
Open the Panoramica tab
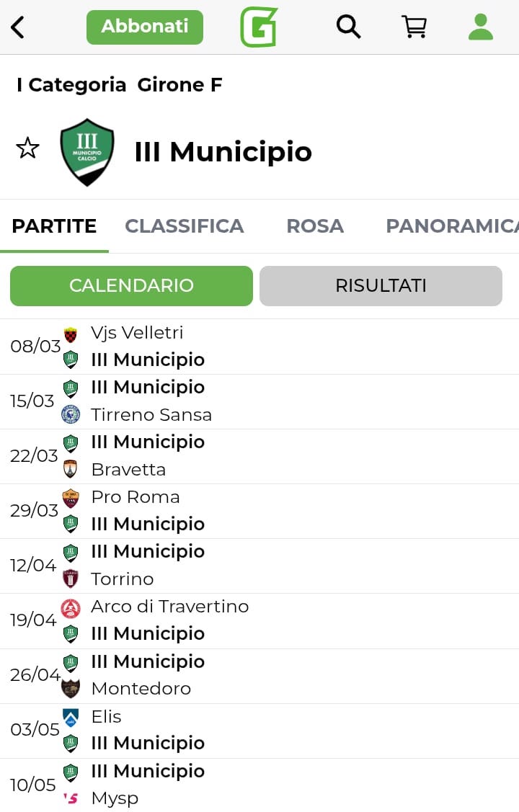451,226
